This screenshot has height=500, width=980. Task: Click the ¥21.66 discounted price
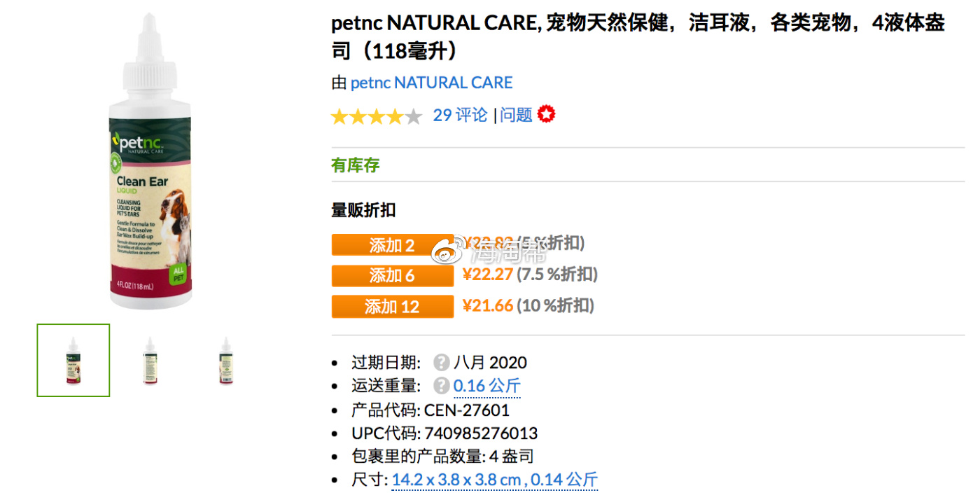pos(488,305)
